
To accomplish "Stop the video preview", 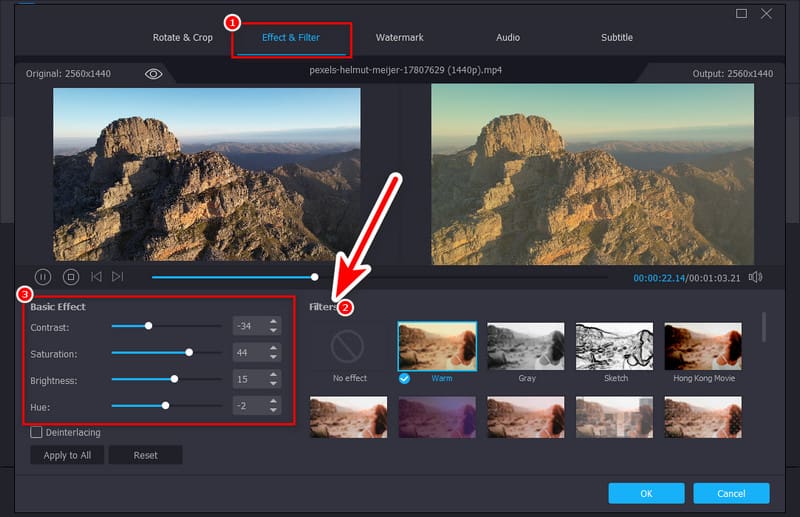I will tap(71, 277).
